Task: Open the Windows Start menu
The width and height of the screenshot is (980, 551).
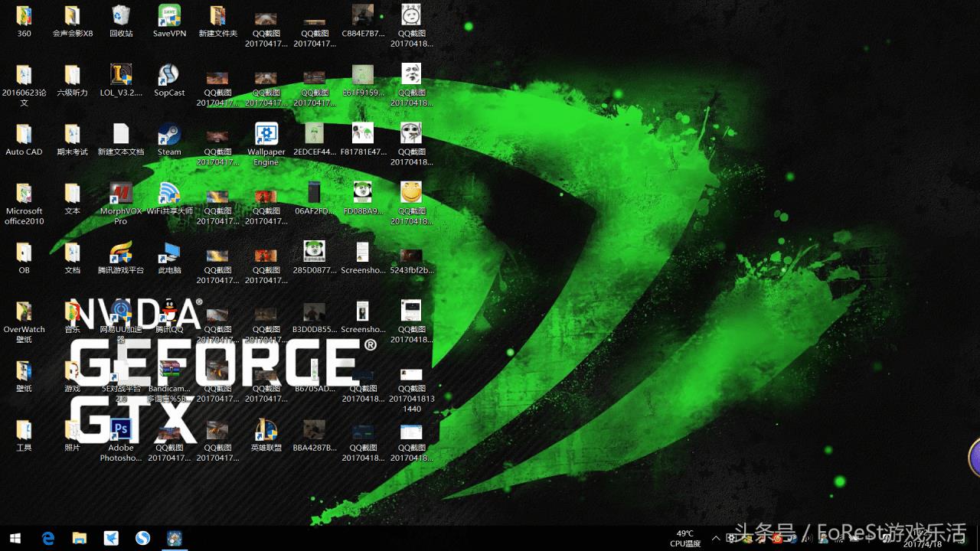Action: pos(15,538)
